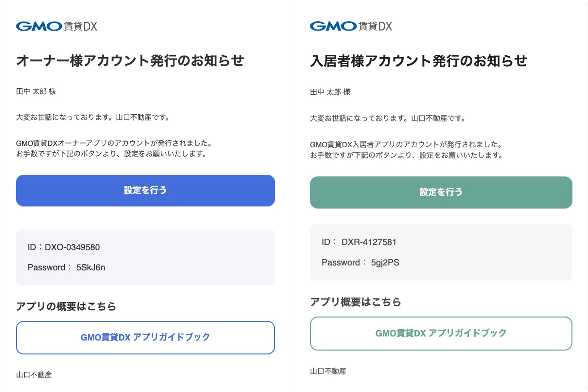Open the owner GMO賃貸DX アプリガイドブック link
588x392 pixels.
click(x=145, y=337)
